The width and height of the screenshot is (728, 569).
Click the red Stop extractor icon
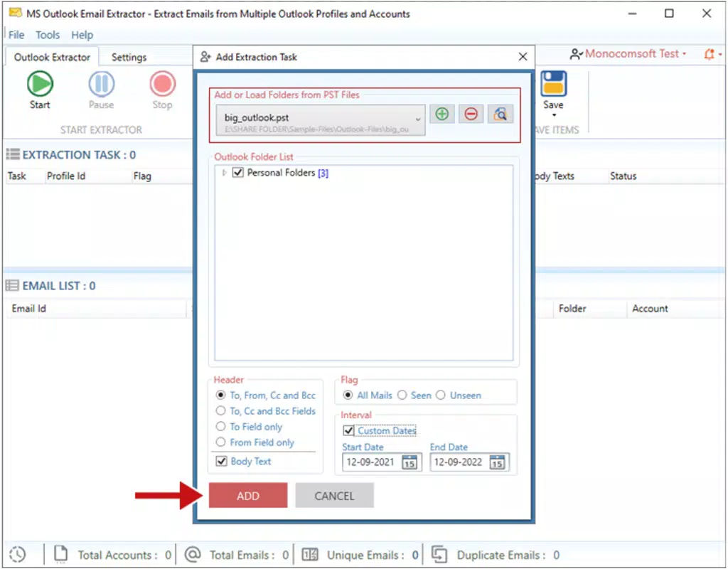click(x=163, y=84)
